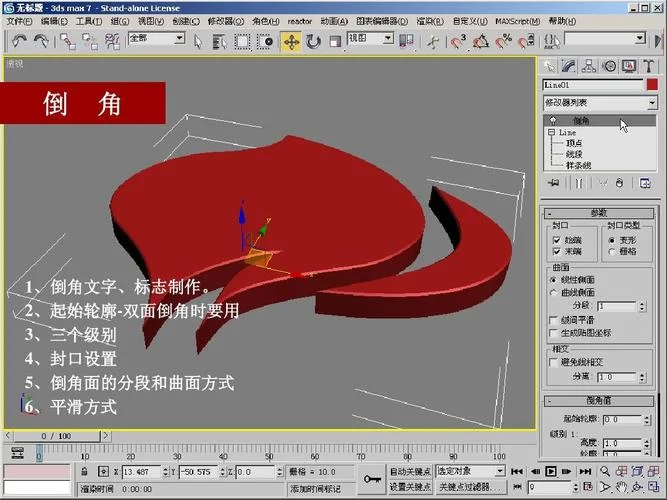The image size is (667, 500).
Task: Toggle the bevel modifier lightbulb
Action: tap(553, 120)
